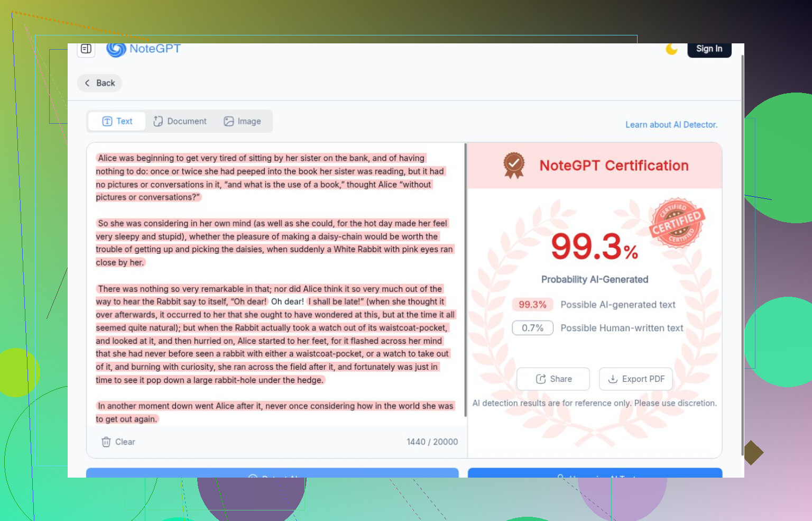Image resolution: width=812 pixels, height=521 pixels.
Task: Clear the entered text
Action: 118,442
